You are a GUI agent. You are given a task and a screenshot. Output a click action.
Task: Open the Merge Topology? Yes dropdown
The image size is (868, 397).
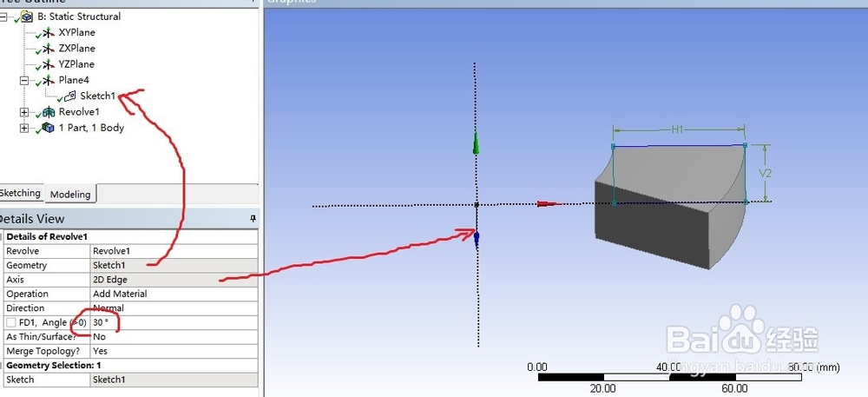click(x=174, y=351)
